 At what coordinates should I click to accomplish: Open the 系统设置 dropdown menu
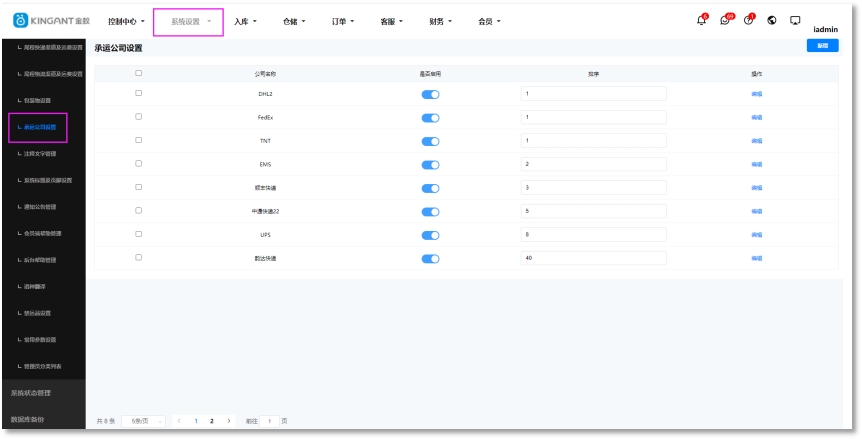click(191, 21)
